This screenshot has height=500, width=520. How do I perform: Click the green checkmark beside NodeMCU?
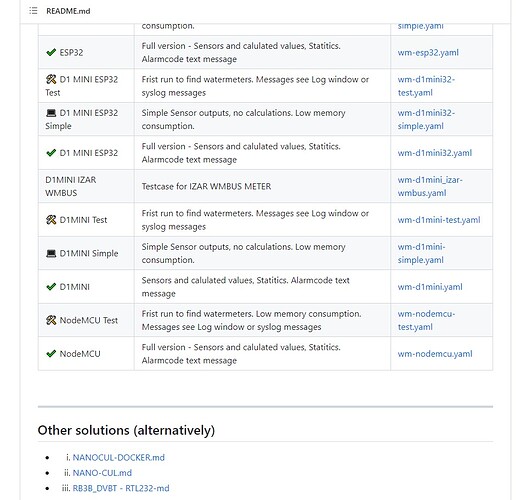coord(51,354)
